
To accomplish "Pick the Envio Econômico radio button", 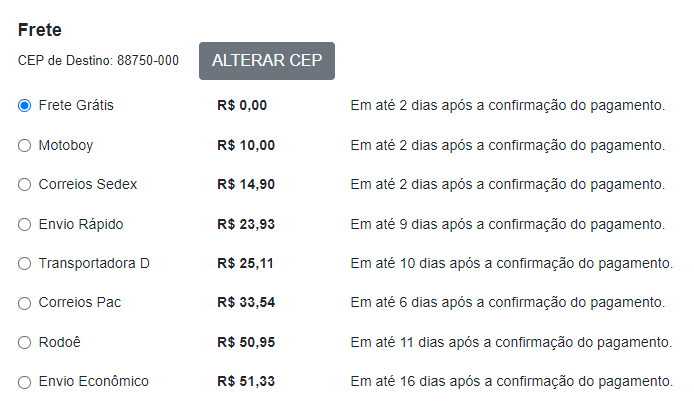I will point(24,382).
